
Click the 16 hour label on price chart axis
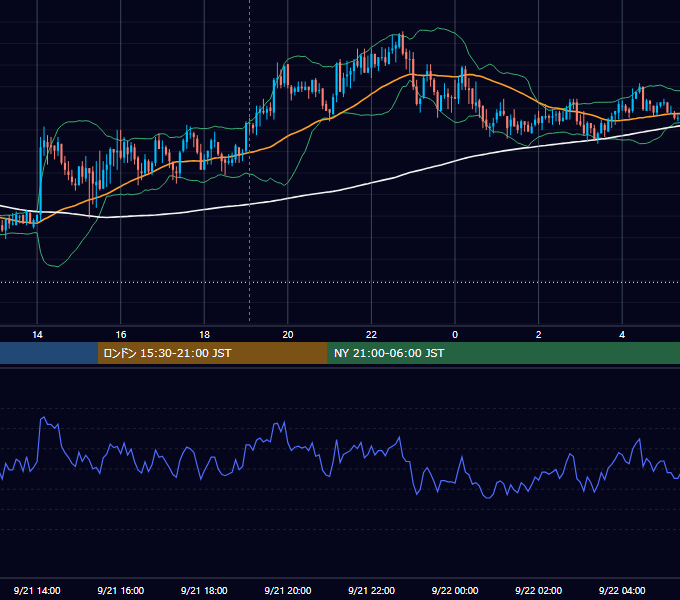coord(121,335)
